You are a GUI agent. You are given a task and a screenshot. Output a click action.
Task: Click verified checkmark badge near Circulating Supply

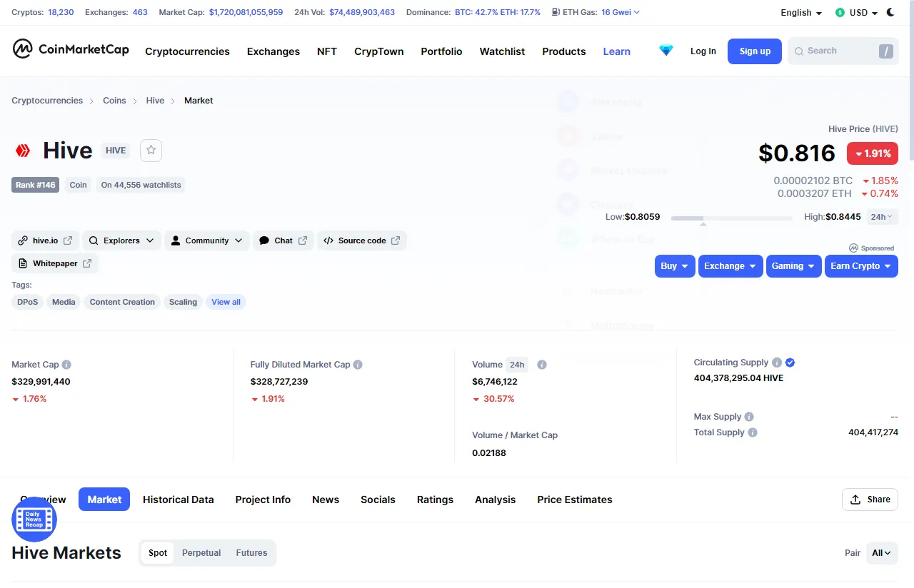pyautogui.click(x=790, y=363)
